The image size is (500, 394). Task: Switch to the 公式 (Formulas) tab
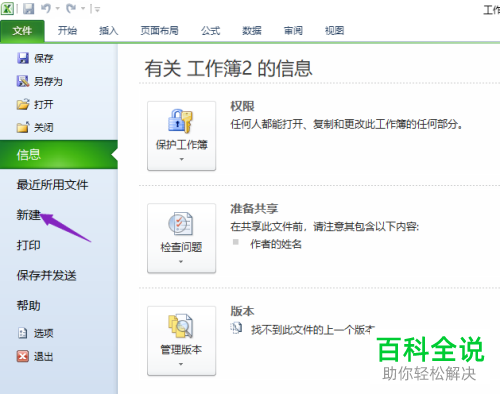pos(210,31)
